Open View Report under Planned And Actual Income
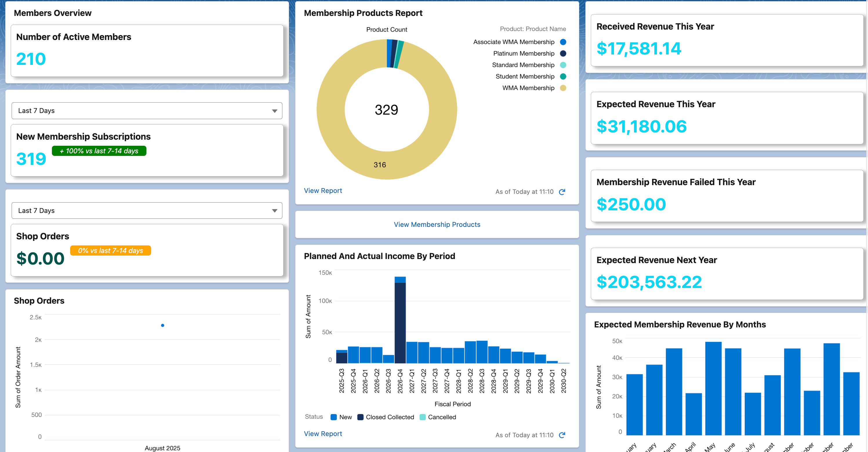 [322, 433]
